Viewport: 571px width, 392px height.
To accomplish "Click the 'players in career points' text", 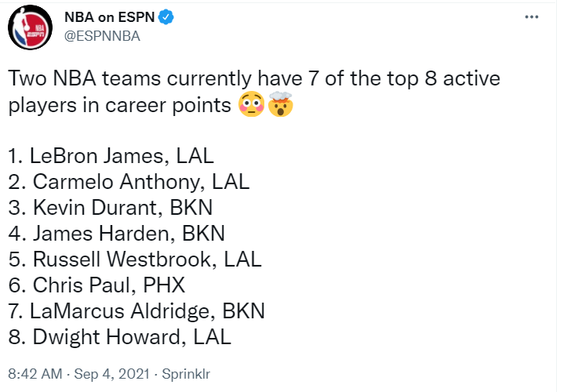I will 119,106.
